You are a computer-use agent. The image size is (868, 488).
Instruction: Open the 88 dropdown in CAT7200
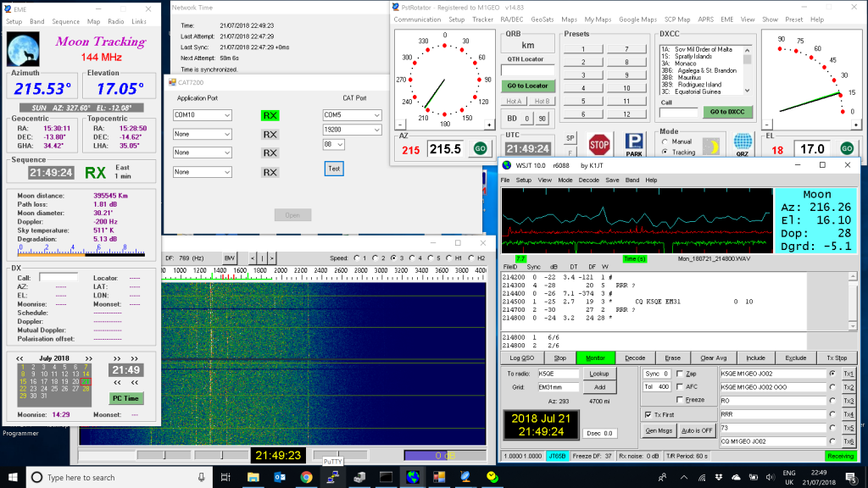coord(334,144)
